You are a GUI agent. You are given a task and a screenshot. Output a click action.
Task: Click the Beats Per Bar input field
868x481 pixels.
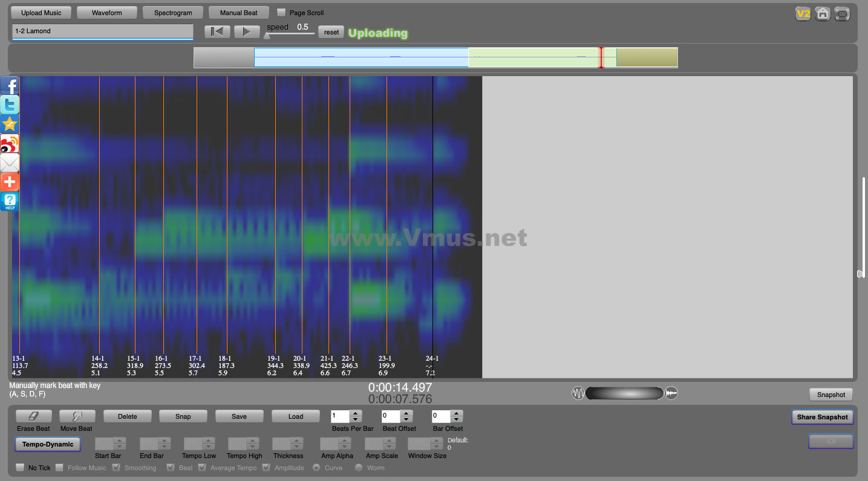click(x=341, y=416)
